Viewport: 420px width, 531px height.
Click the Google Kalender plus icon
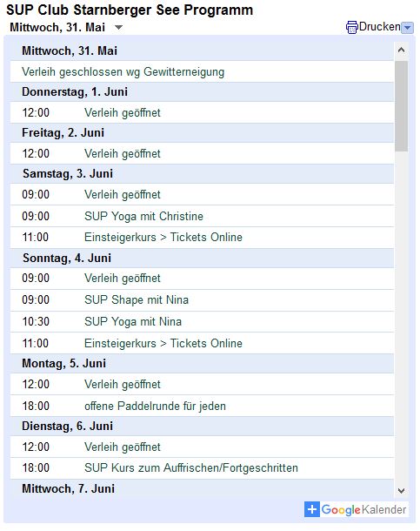point(312,509)
